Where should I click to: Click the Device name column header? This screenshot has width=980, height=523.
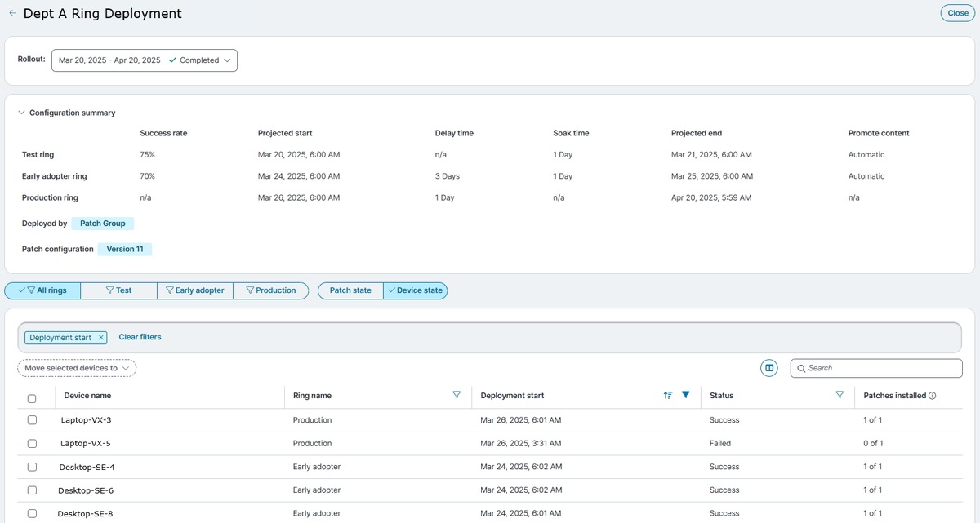(x=87, y=396)
